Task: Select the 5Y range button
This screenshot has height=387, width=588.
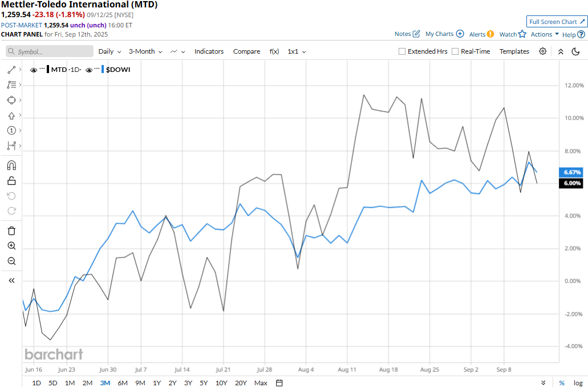Action: (x=204, y=383)
